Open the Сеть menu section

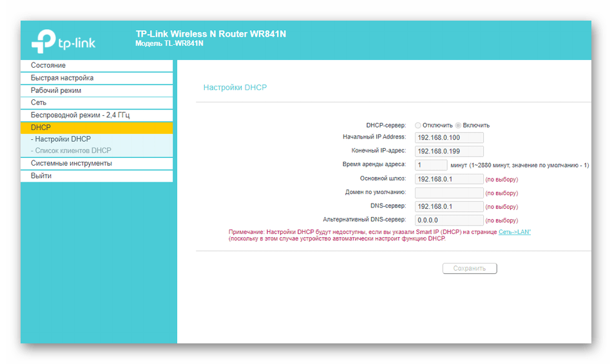pyautogui.click(x=97, y=102)
